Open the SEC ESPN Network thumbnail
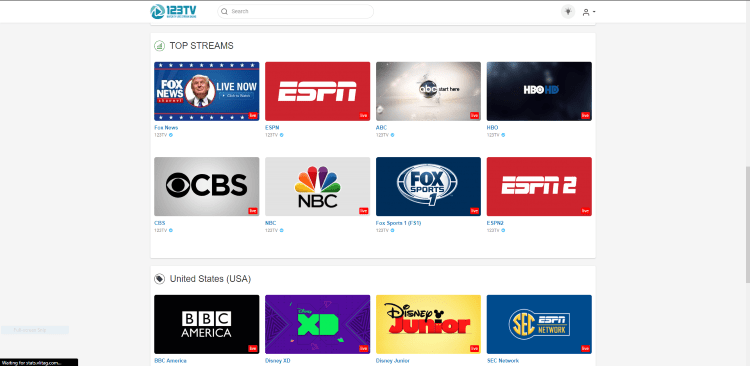Screen dimensions: 750x366 [x=539, y=324]
